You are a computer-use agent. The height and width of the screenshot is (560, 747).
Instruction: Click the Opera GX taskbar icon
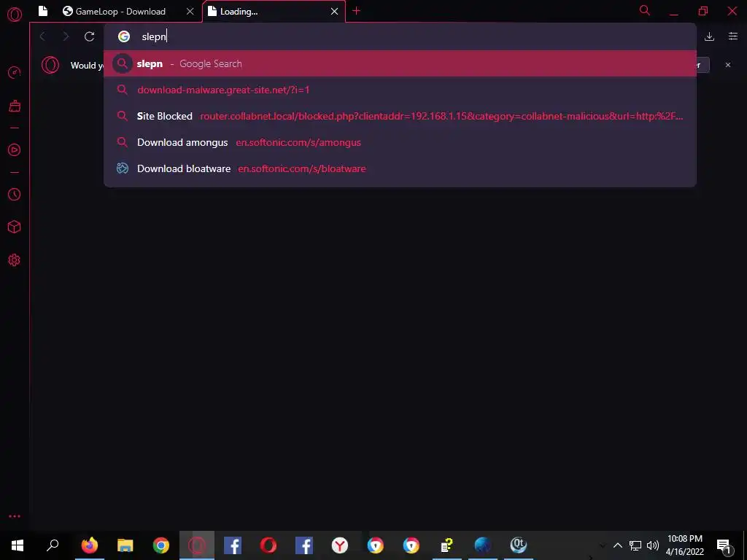click(x=197, y=545)
